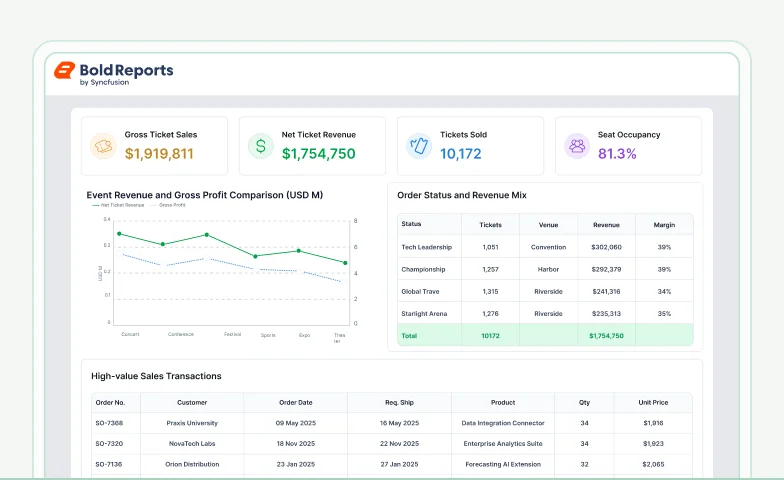Screen dimensions: 784x480
Task: Select the Global Trave row label
Action: pos(420,292)
